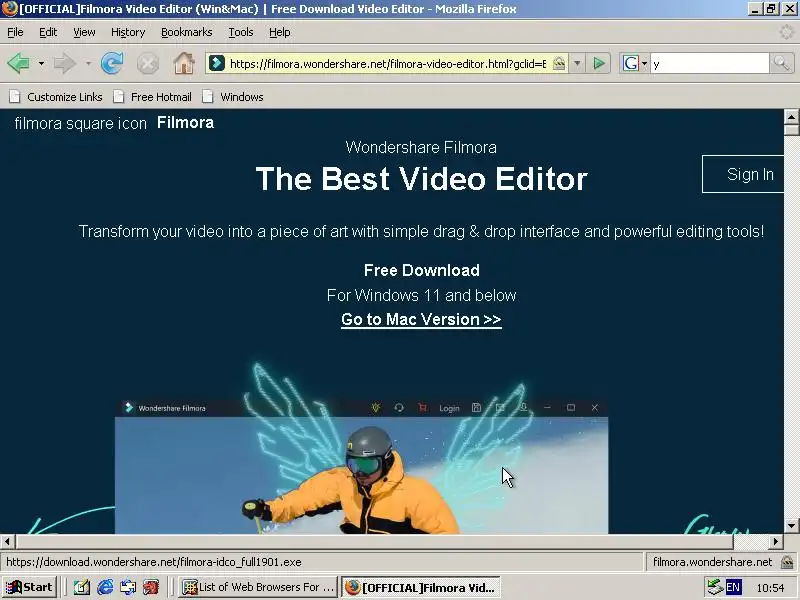800x600 pixels.
Task: Open the Tools menu
Action: click(x=241, y=32)
